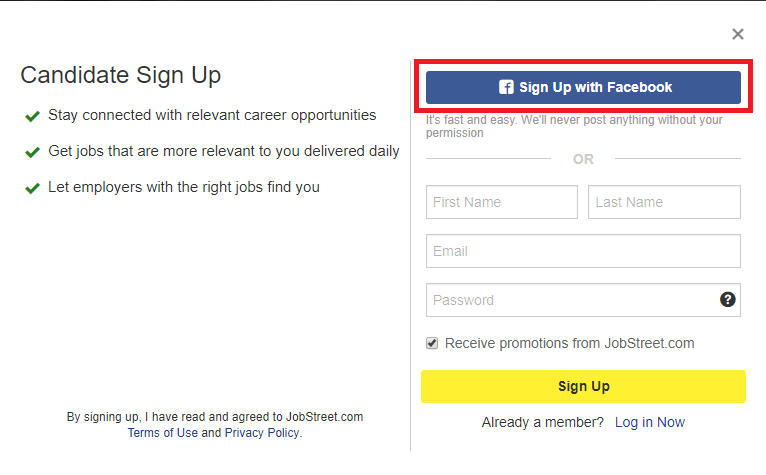Open the Privacy Policy link
The image size is (766, 475).
[262, 433]
